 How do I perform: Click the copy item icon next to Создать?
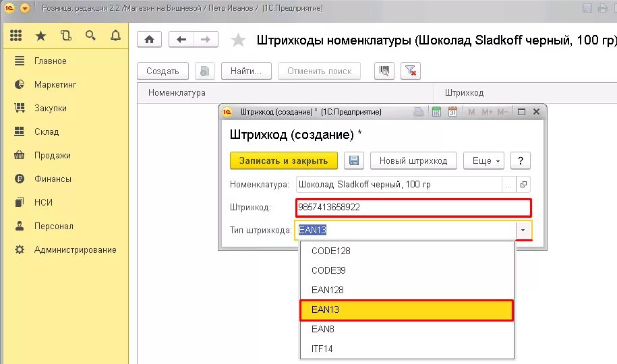pyautogui.click(x=204, y=71)
